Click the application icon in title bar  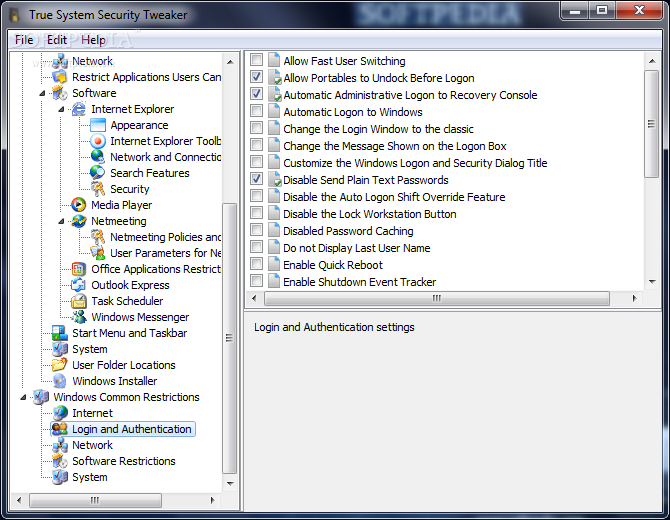click(15, 15)
